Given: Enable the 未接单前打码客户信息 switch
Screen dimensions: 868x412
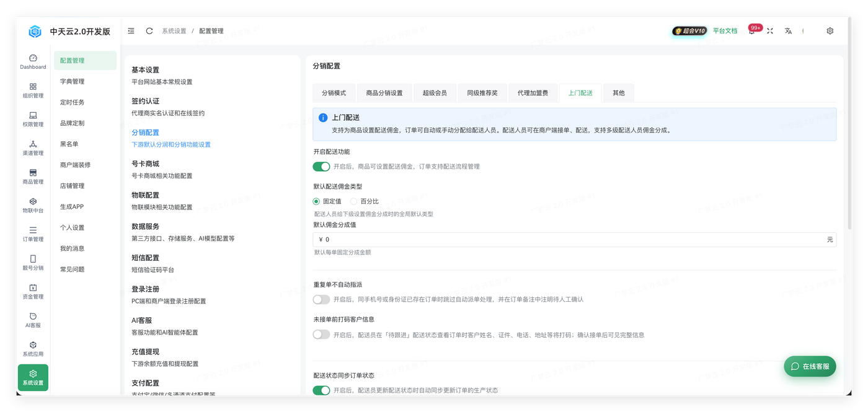Looking at the screenshot, I should 321,335.
